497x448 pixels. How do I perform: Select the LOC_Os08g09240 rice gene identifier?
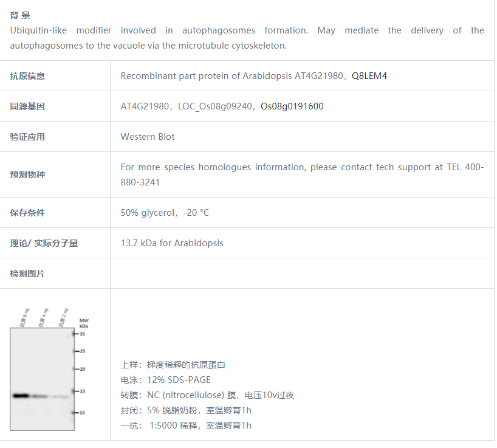214,106
